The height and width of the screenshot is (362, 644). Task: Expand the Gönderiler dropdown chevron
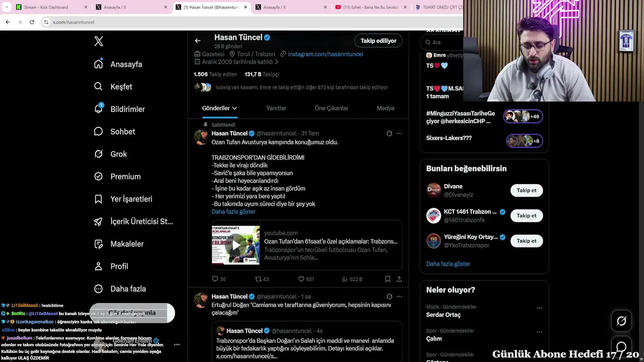[x=234, y=108]
